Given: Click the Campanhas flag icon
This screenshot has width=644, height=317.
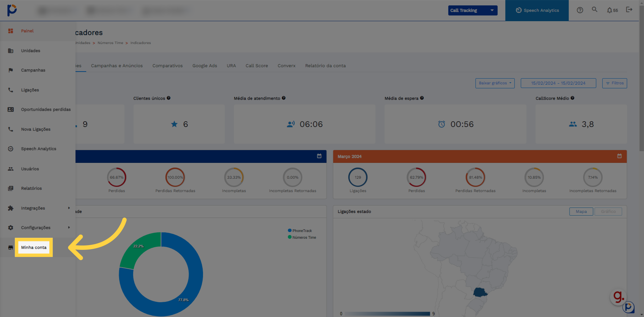Looking at the screenshot, I should (x=11, y=70).
